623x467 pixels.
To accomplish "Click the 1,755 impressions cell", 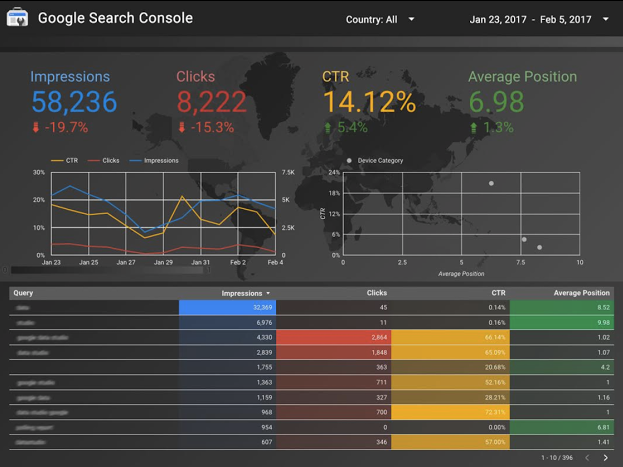I will 228,367.
